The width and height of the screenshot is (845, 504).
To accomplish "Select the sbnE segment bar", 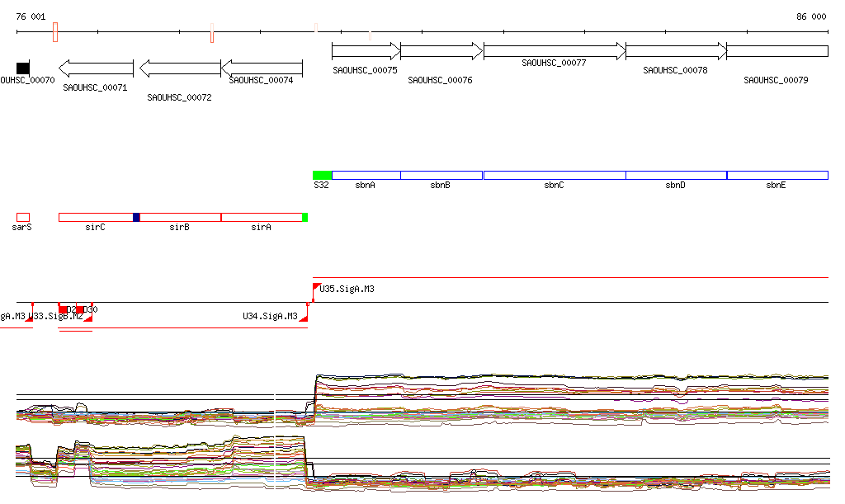I will (777, 175).
